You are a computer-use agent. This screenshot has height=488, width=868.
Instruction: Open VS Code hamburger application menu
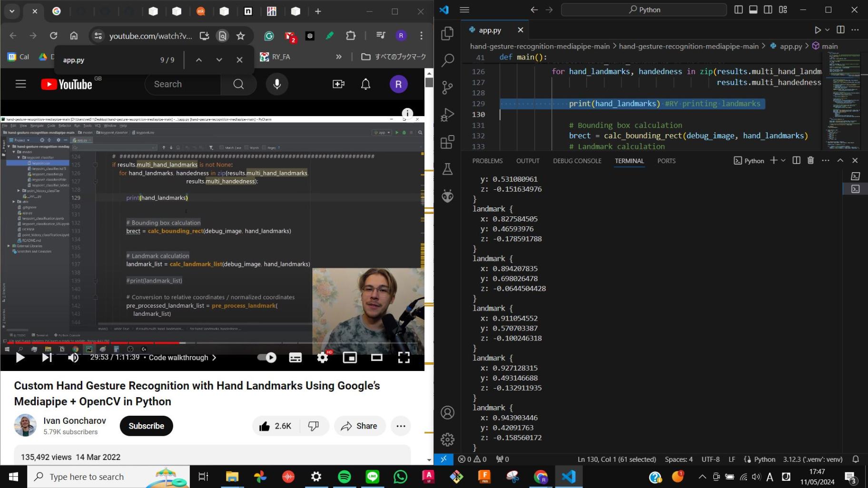(x=465, y=10)
